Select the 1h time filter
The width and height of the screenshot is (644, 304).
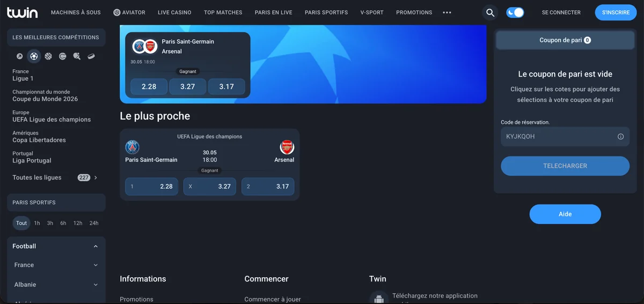tap(37, 223)
